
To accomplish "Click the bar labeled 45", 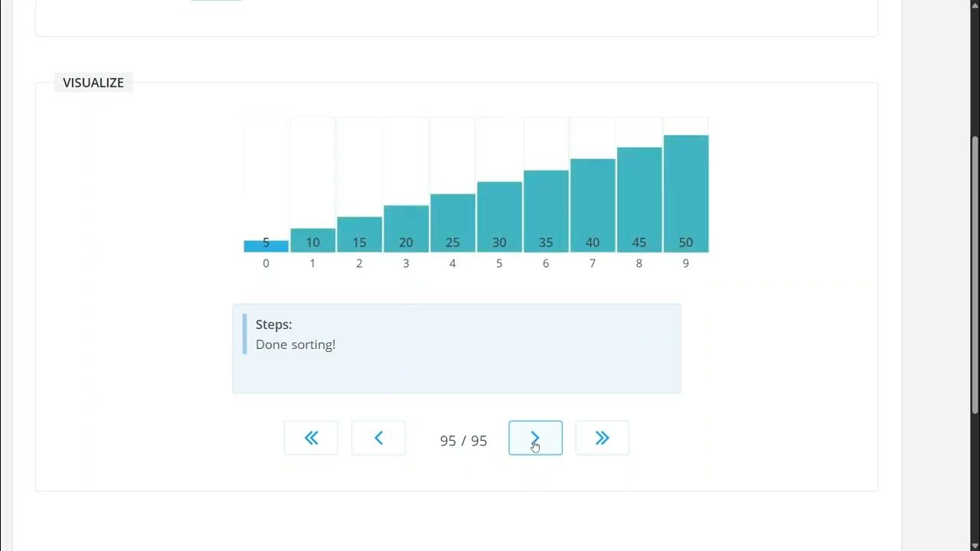I will click(639, 200).
